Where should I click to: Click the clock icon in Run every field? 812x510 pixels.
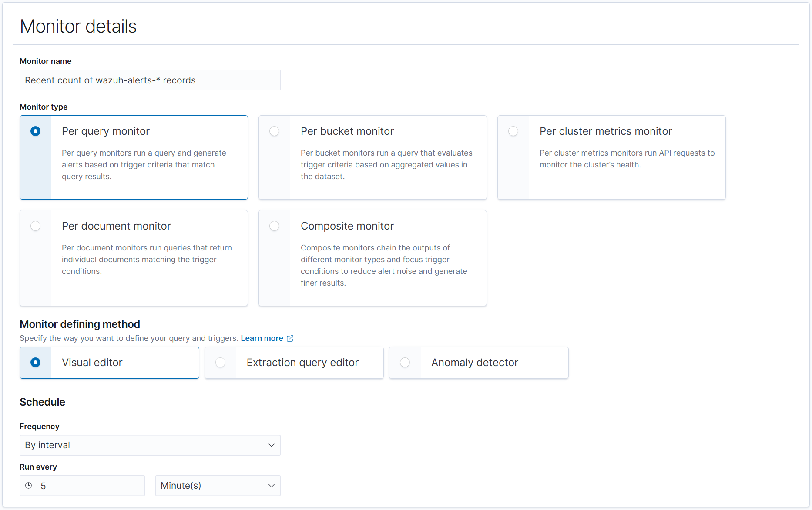[29, 486]
